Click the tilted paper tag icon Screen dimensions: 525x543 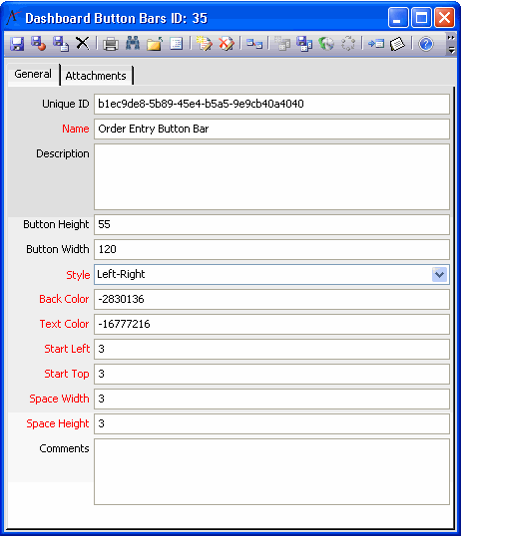[397, 44]
